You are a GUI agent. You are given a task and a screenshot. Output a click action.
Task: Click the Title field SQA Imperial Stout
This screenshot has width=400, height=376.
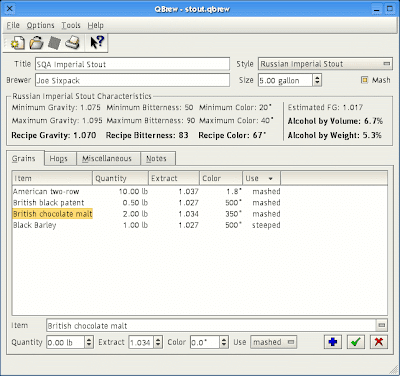coord(132,64)
